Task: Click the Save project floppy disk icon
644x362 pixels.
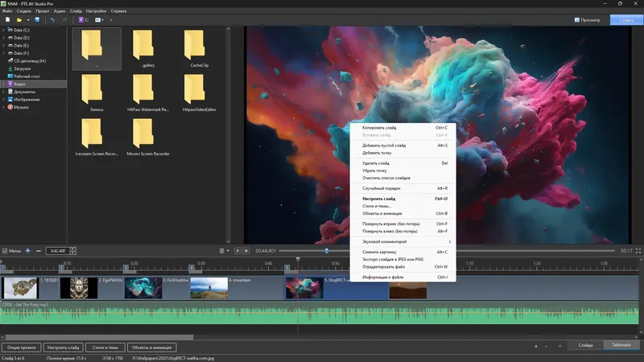Action: coord(37,19)
